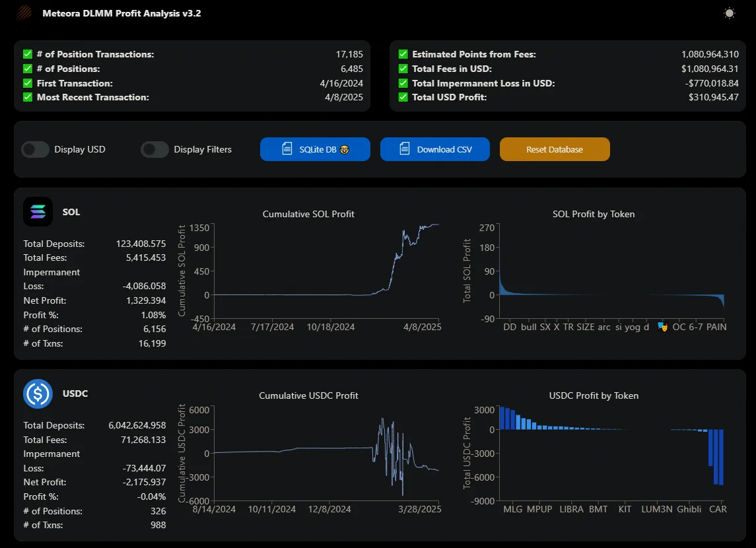Click the SOL Total Deposits value 123,408.575
The image size is (756, 548).
[x=141, y=244]
